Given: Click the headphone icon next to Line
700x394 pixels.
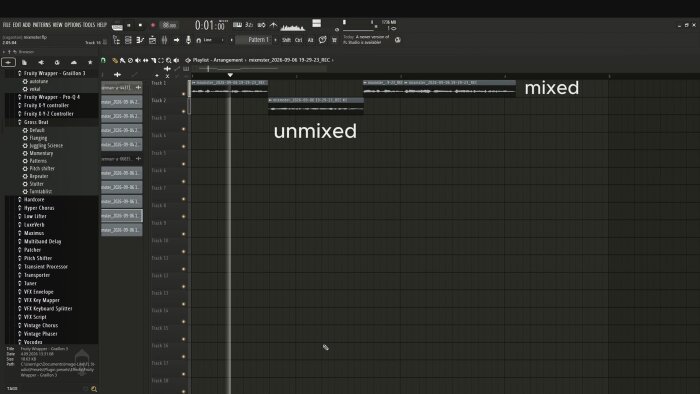Looking at the screenshot, I should (199, 40).
